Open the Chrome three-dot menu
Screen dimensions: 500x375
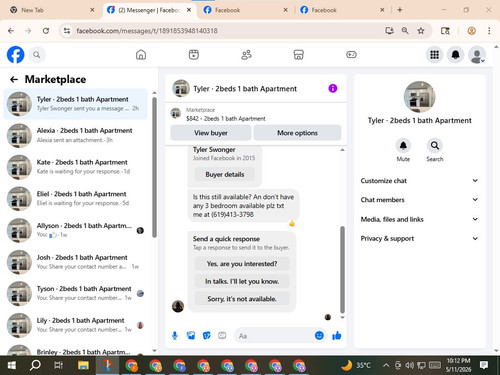[489, 31]
